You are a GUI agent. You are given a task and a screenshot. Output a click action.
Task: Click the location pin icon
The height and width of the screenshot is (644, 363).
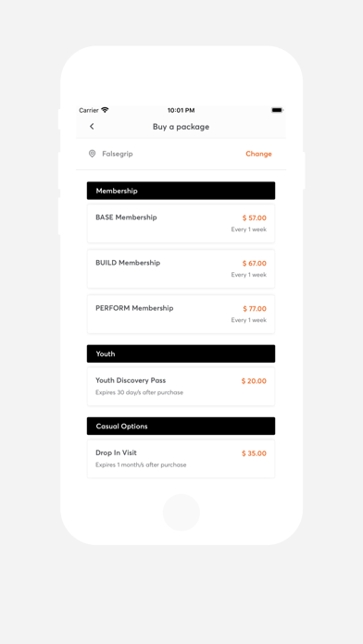[x=92, y=154]
